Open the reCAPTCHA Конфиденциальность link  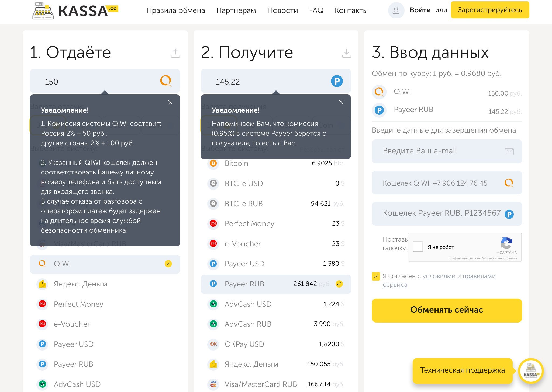click(x=464, y=258)
